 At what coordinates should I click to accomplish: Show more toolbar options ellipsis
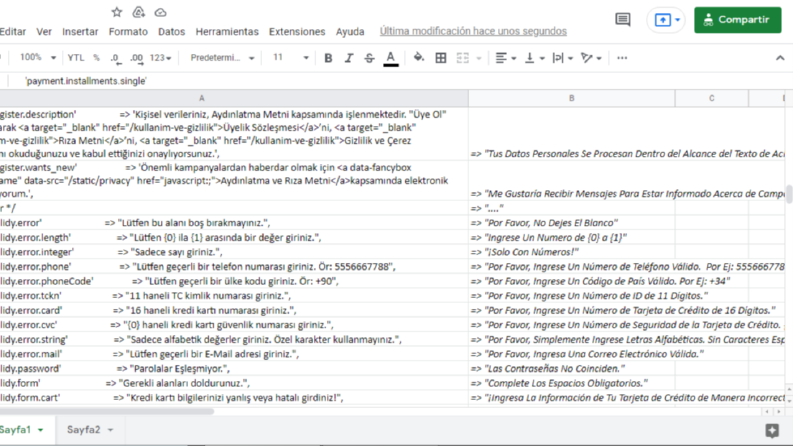point(622,58)
